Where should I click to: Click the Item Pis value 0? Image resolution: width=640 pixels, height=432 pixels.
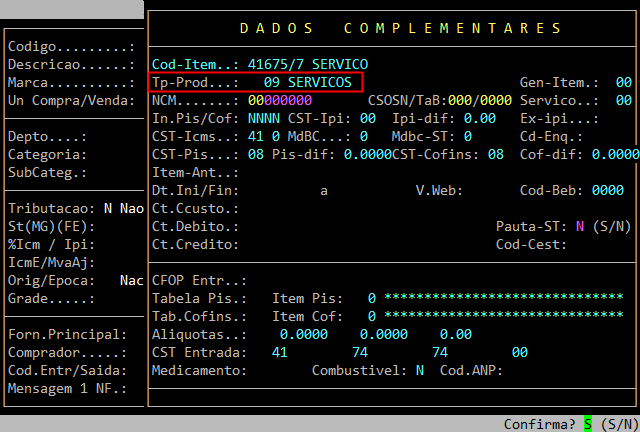click(371, 298)
